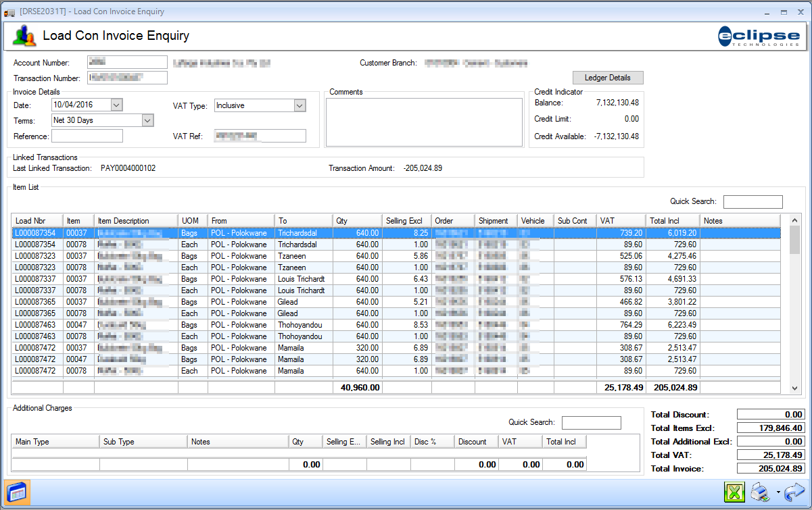Open the Ledger Details window

(x=607, y=78)
